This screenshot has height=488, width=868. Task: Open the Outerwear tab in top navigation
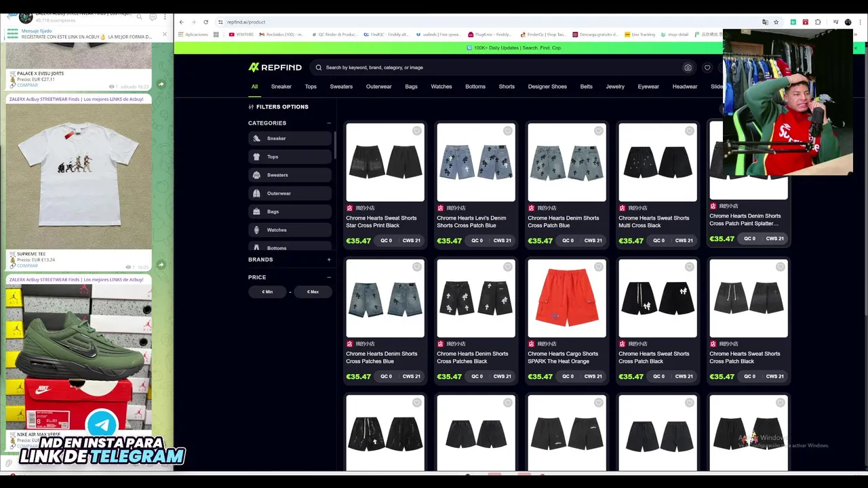[378, 87]
